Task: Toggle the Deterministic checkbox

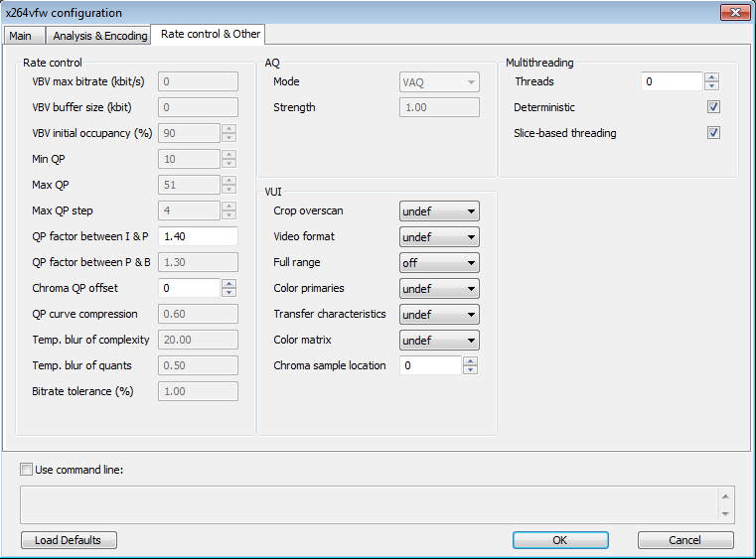Action: (713, 107)
